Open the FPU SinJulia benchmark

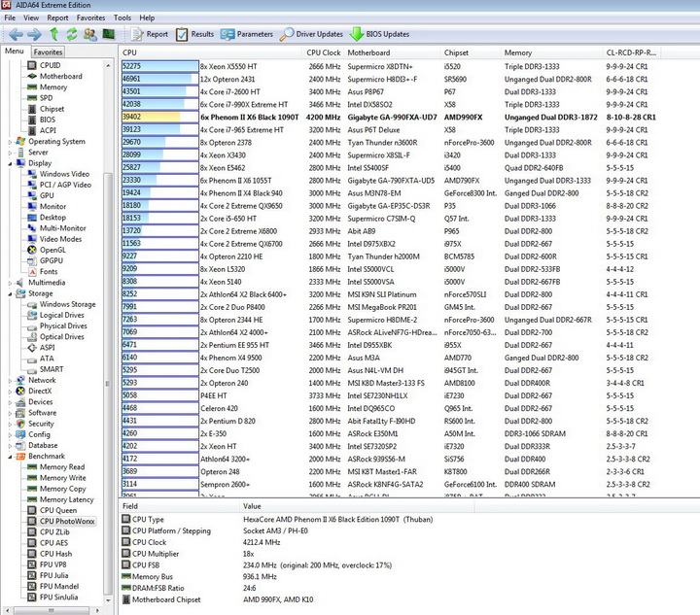point(58,597)
